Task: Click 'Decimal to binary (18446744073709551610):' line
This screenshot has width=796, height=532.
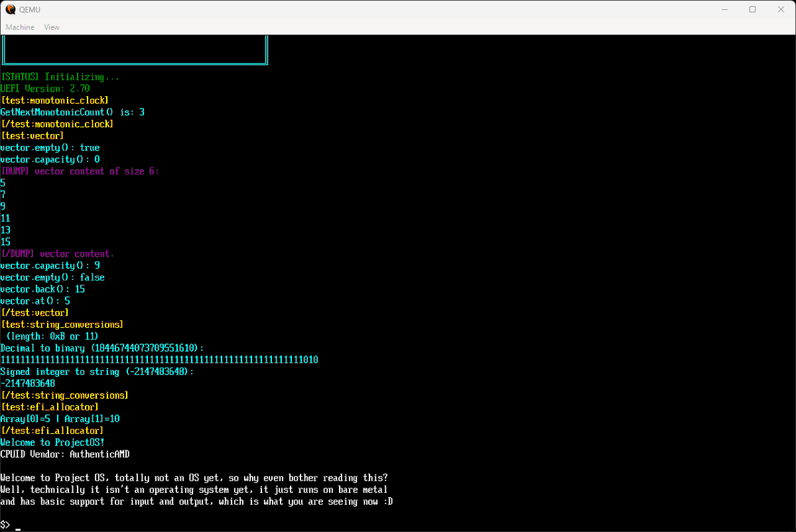Action: click(x=102, y=348)
